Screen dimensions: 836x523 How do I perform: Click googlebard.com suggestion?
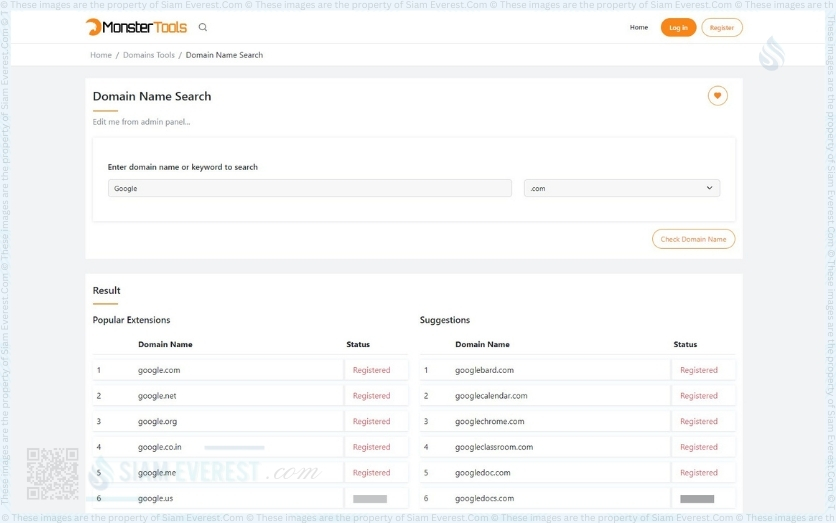[x=484, y=370]
